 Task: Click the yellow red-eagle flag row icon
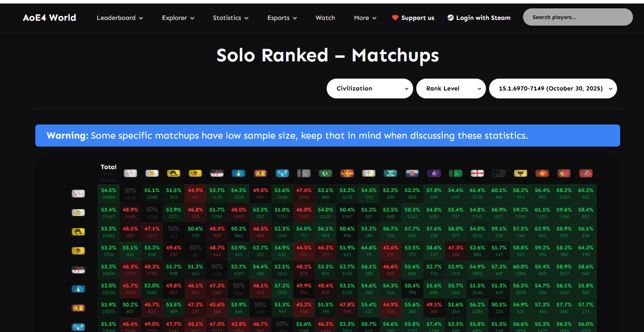click(x=78, y=250)
